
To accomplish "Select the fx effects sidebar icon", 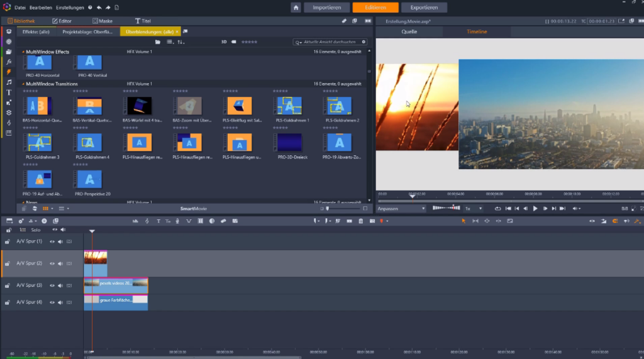I will 9,62.
